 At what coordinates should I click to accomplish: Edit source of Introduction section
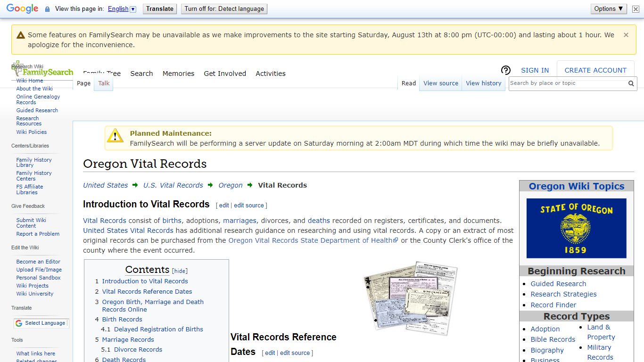pyautogui.click(x=249, y=206)
